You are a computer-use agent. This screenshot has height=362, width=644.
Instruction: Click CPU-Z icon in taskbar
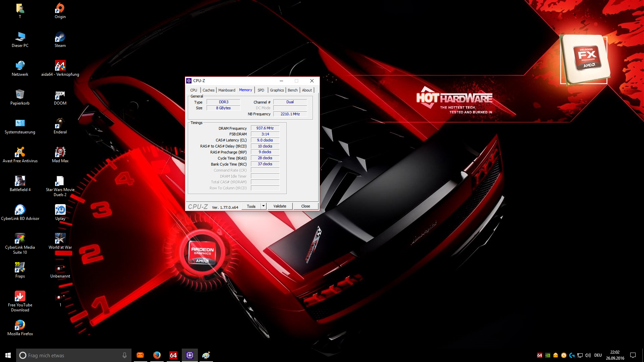pyautogui.click(x=190, y=355)
